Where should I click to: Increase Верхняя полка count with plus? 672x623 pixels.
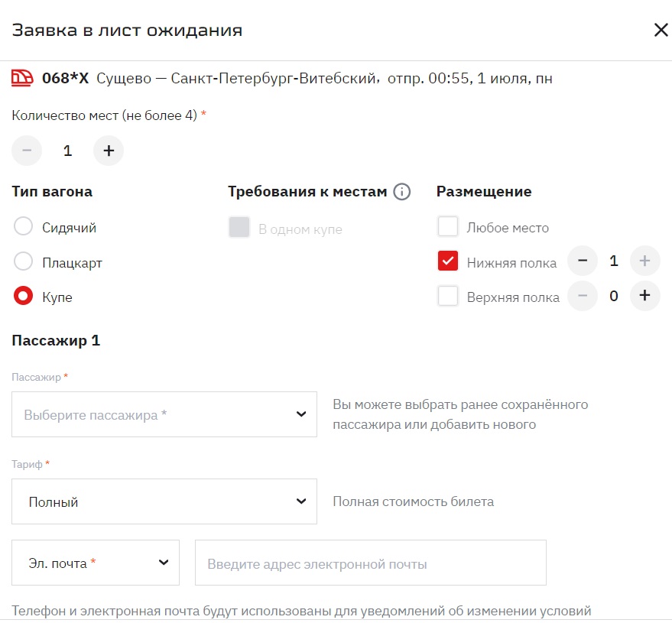[644, 296]
